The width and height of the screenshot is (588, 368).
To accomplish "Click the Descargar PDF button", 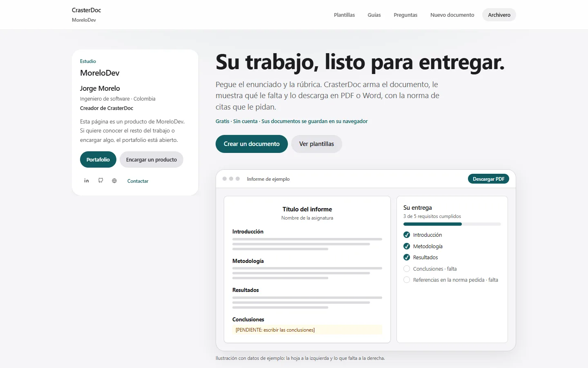I will coord(488,179).
